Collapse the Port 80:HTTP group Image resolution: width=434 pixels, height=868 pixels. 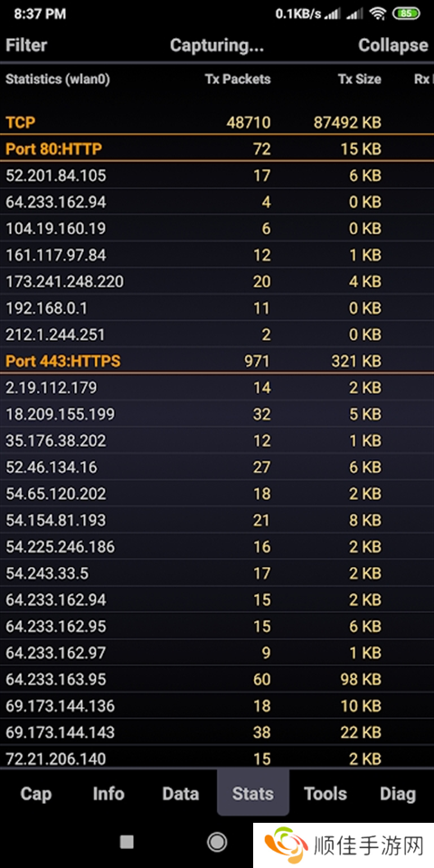(x=217, y=149)
